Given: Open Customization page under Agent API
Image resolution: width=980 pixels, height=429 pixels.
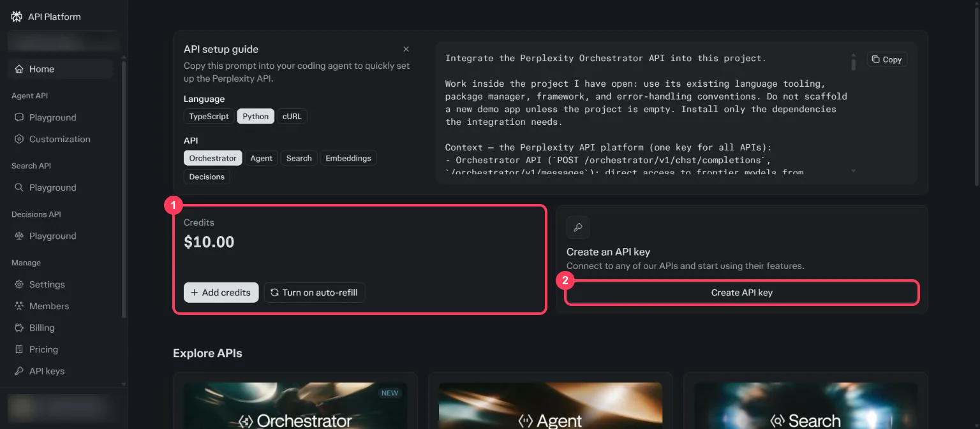Looking at the screenshot, I should tap(61, 139).
